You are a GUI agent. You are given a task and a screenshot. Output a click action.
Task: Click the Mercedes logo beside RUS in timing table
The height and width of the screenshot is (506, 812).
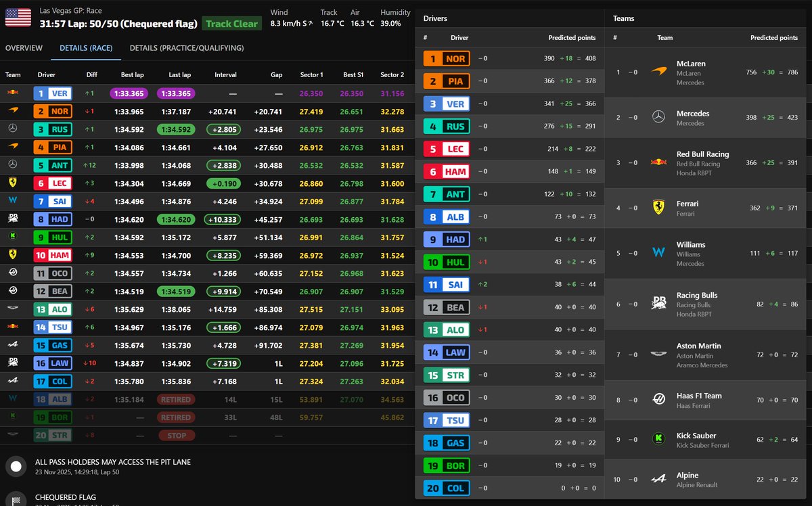tap(13, 130)
